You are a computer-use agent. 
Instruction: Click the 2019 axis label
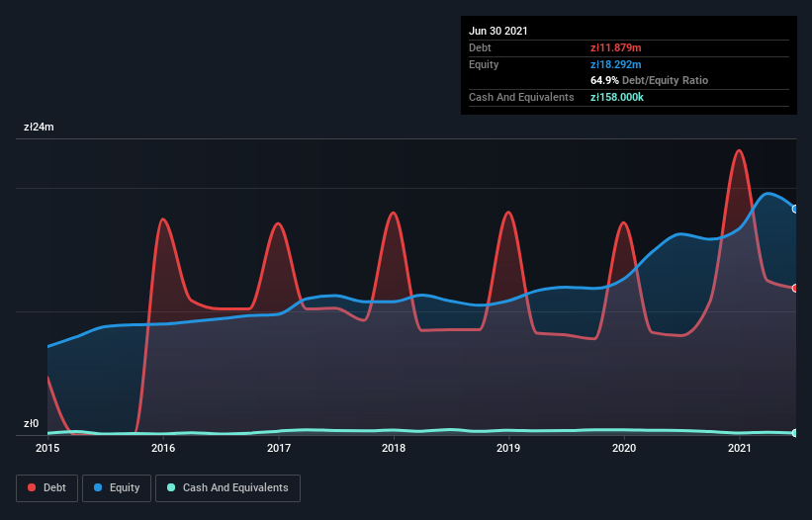pyautogui.click(x=508, y=449)
